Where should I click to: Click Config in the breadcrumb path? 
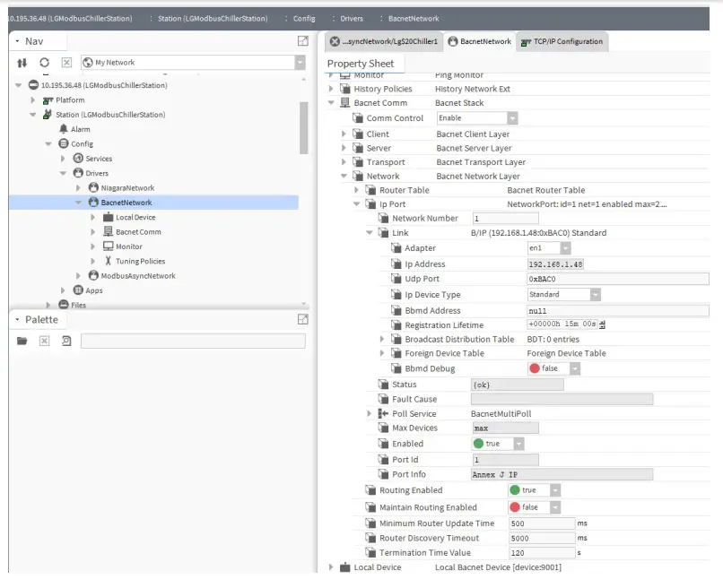click(x=304, y=19)
